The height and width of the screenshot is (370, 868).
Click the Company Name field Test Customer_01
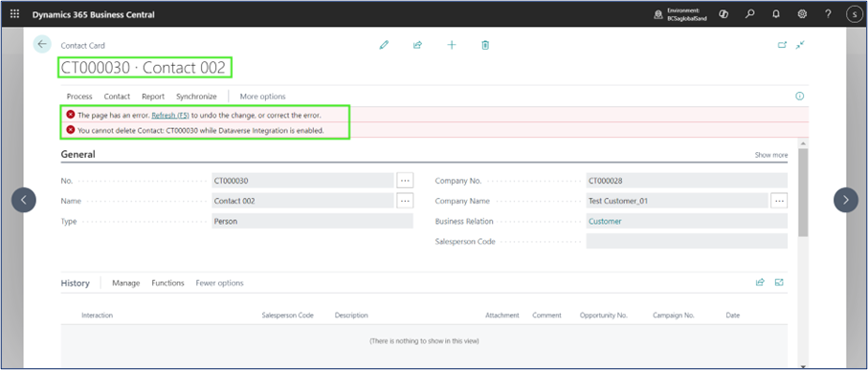pos(677,201)
